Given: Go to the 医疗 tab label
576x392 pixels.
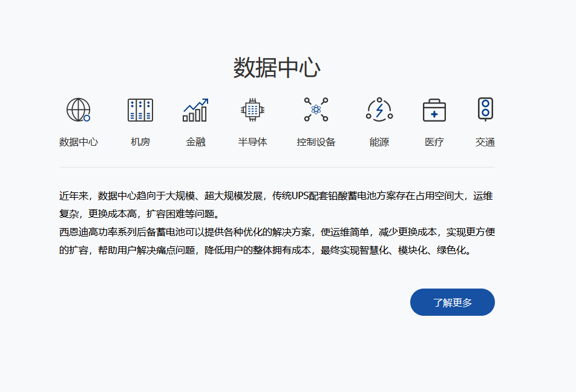Looking at the screenshot, I should [x=434, y=142].
